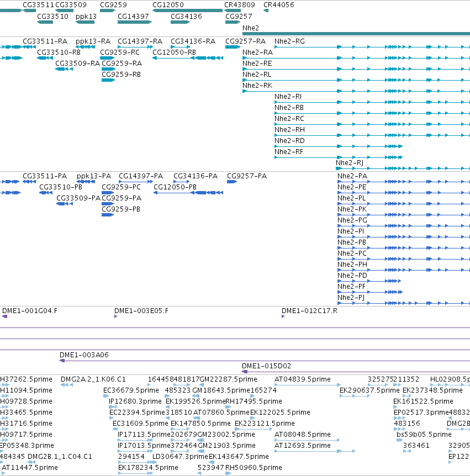The image size is (470, 476).
Task: Click transcript Nhe2-RL
Action: tap(257, 75)
